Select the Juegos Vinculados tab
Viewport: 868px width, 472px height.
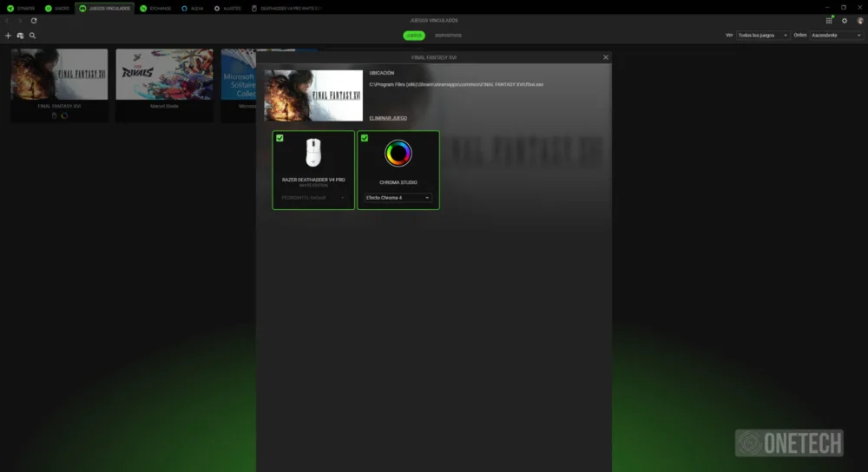click(105, 9)
